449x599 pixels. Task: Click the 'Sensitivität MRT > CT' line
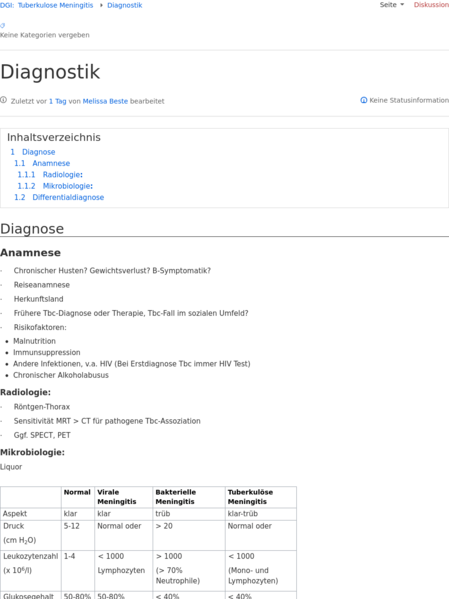pos(107,421)
